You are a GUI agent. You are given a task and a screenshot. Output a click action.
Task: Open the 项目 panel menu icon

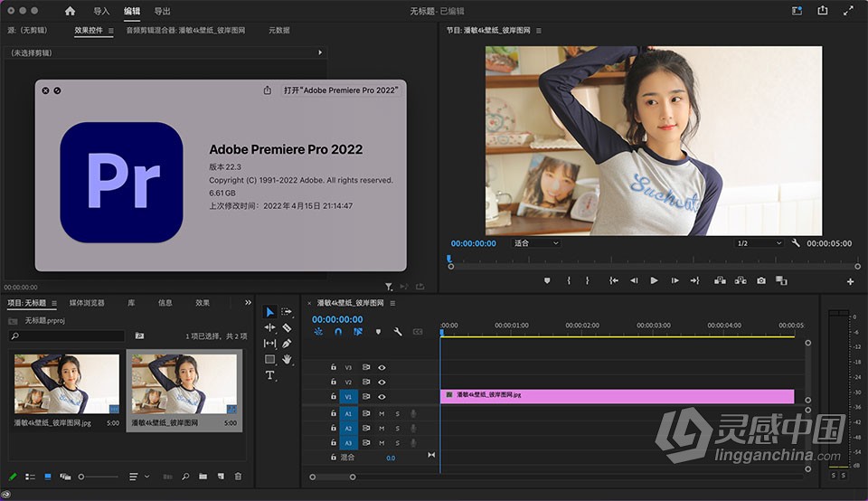point(54,303)
